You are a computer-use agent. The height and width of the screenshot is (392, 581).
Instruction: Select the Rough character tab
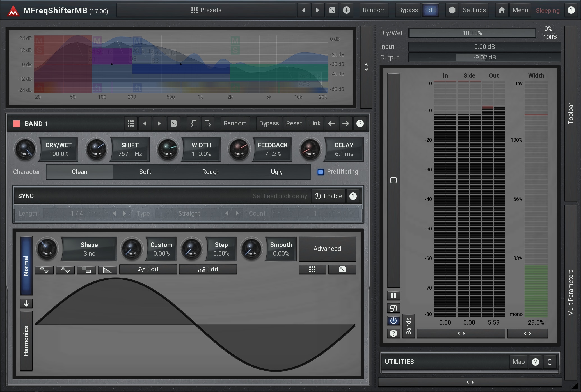[x=211, y=172]
